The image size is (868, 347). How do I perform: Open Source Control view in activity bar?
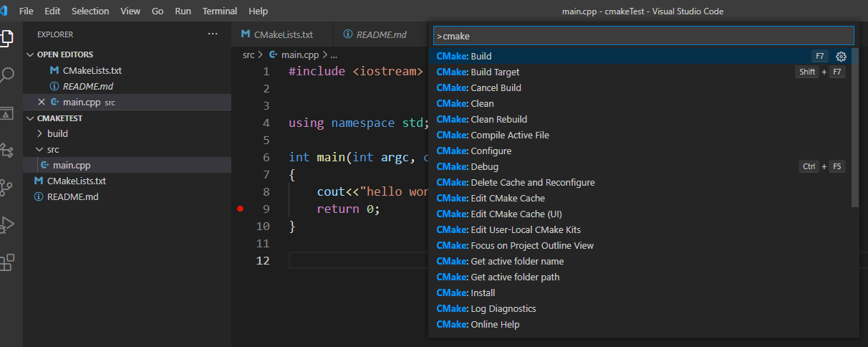pyautogui.click(x=6, y=188)
